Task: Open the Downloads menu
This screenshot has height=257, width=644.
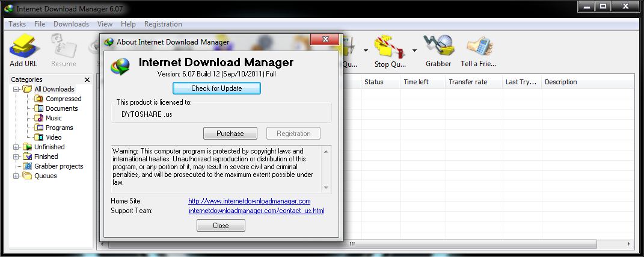Action: 72,24
